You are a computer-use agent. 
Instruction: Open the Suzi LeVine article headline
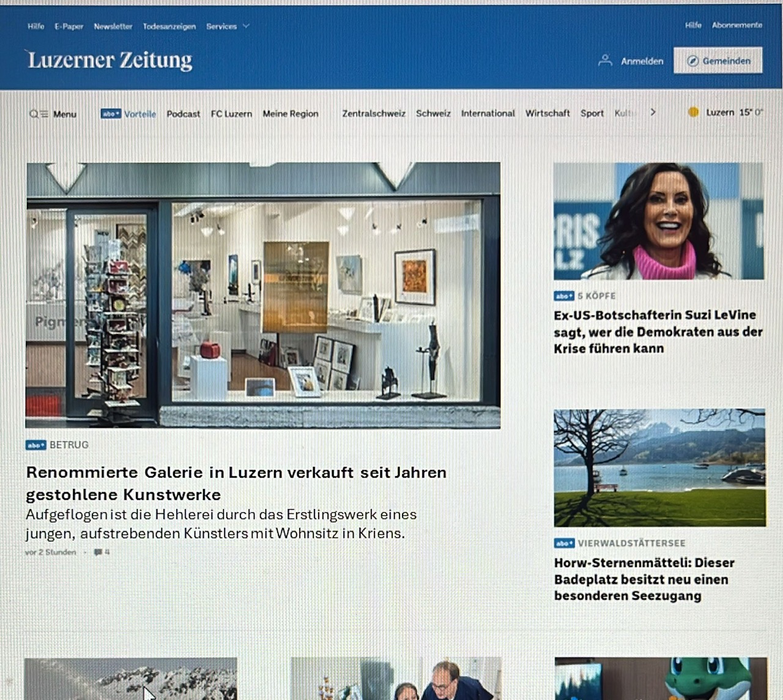658,332
